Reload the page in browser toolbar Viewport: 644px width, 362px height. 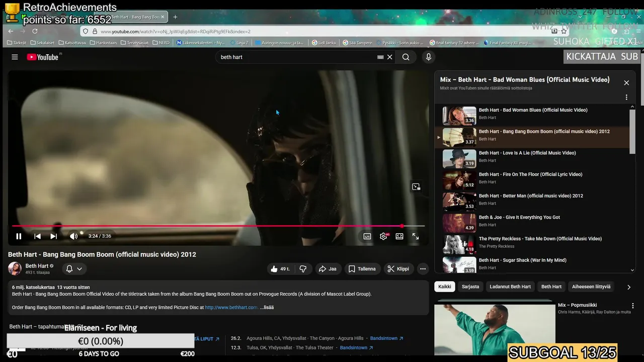(35, 31)
